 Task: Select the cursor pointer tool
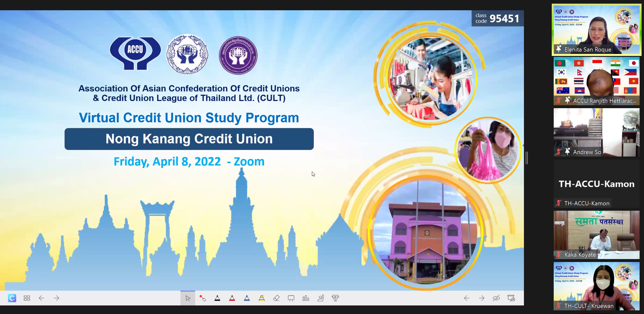[x=188, y=298]
